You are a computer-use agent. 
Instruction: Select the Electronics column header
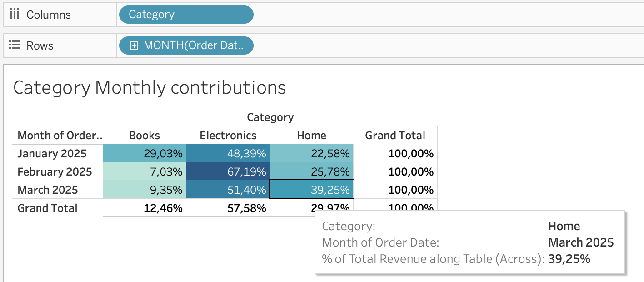(x=228, y=136)
